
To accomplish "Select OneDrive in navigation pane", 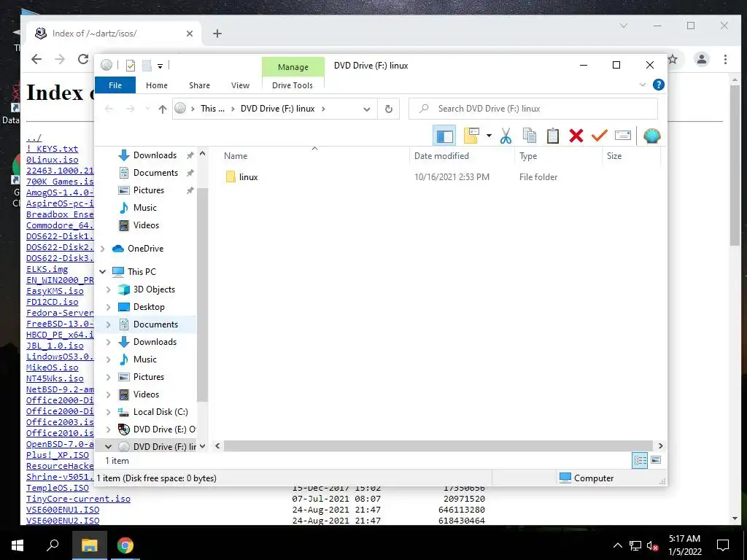I will click(x=145, y=248).
